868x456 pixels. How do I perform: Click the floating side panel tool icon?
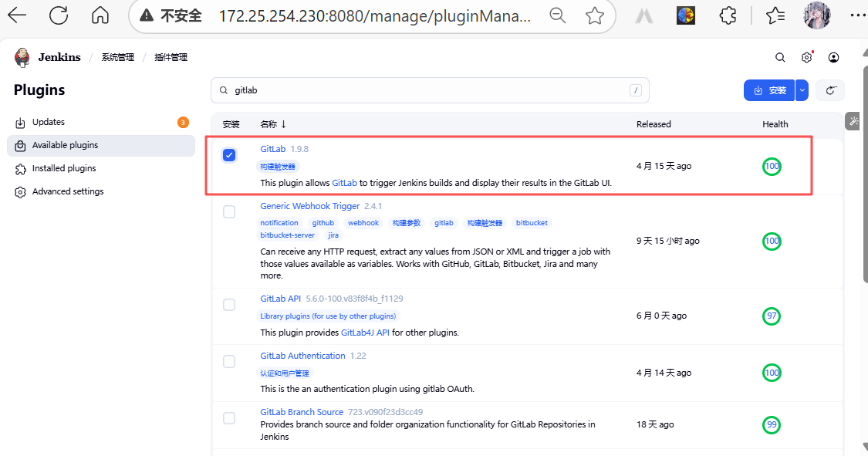(x=853, y=121)
